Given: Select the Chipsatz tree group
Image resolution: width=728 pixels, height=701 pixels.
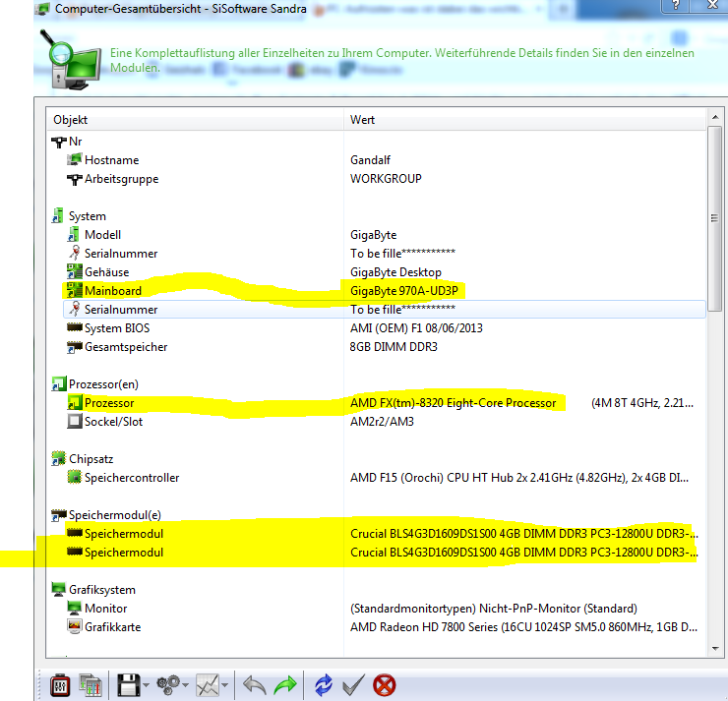Looking at the screenshot, I should coord(91,459).
